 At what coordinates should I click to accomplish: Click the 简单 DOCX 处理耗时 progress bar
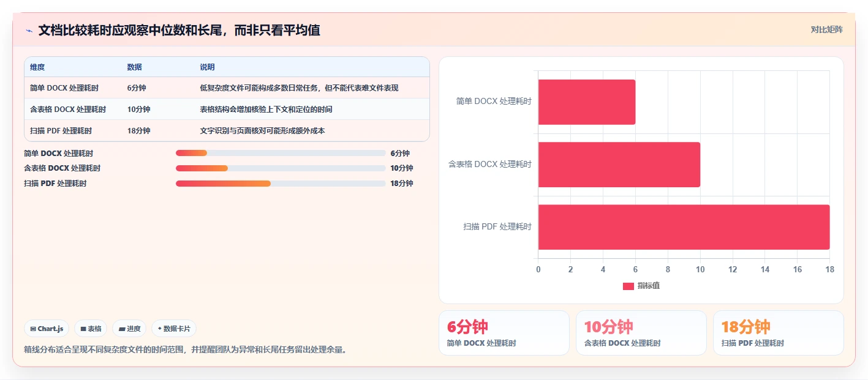[x=281, y=153]
